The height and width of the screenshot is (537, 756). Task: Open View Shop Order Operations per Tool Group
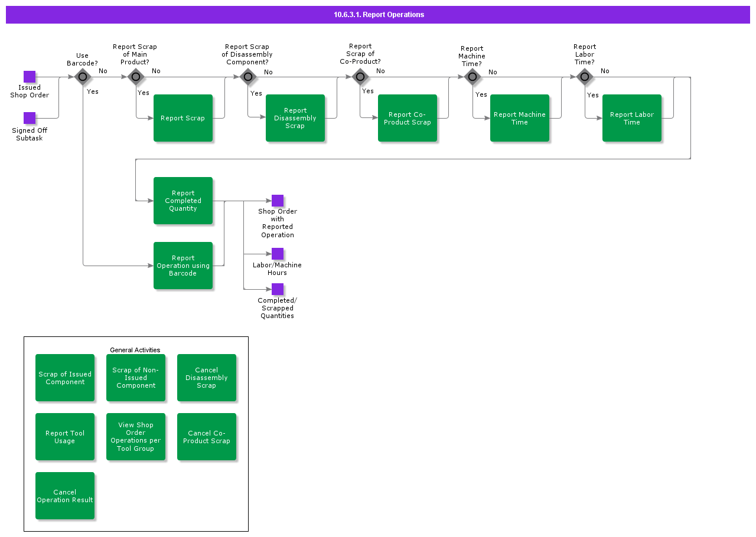(x=136, y=437)
